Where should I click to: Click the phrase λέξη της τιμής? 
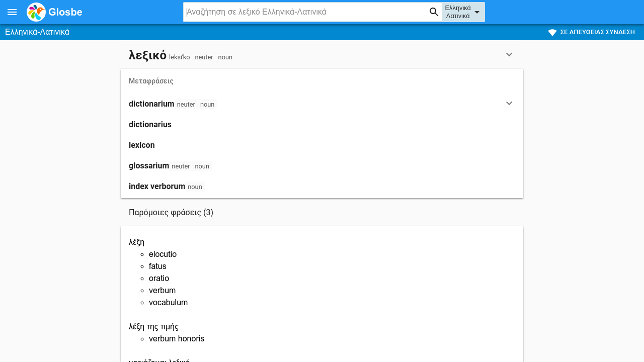coord(153,327)
